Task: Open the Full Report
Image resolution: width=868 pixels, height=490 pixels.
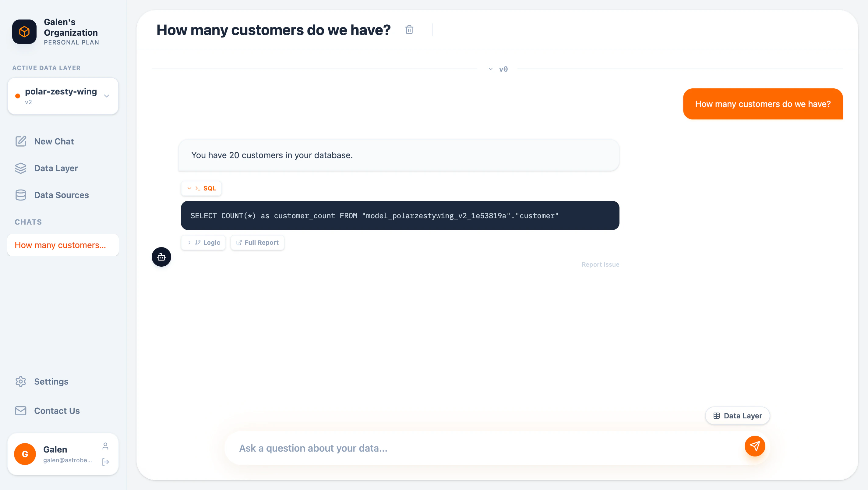Action: coord(257,243)
